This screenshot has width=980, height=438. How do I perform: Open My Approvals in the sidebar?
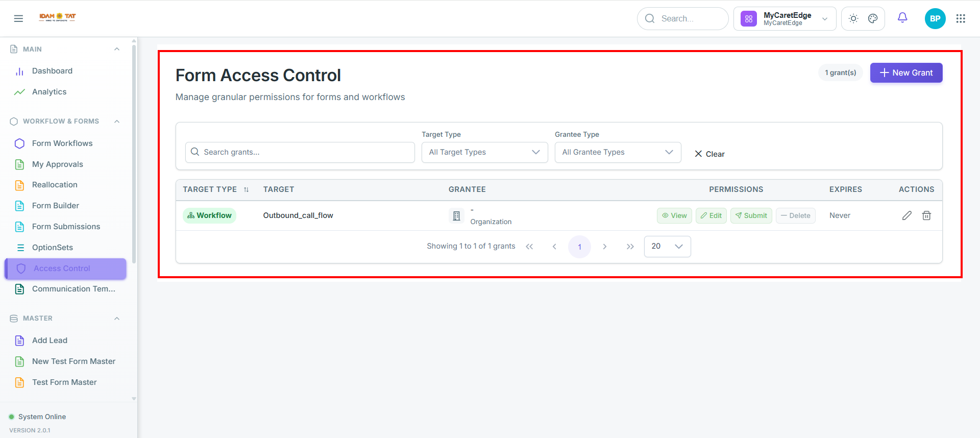pyautogui.click(x=65, y=164)
